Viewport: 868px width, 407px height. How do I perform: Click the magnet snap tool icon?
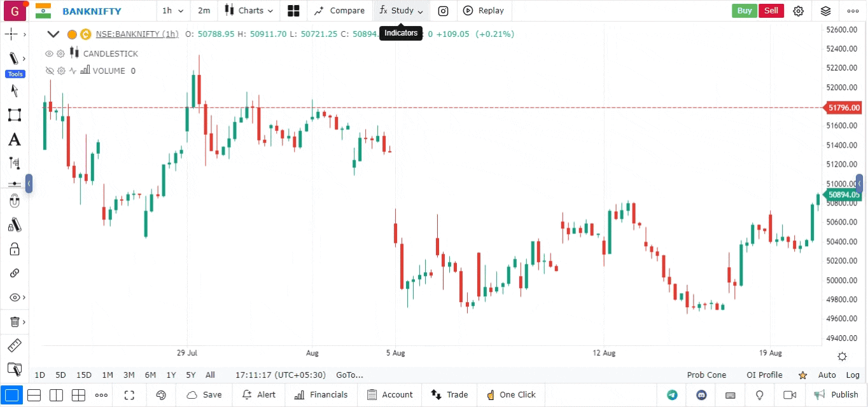point(14,202)
